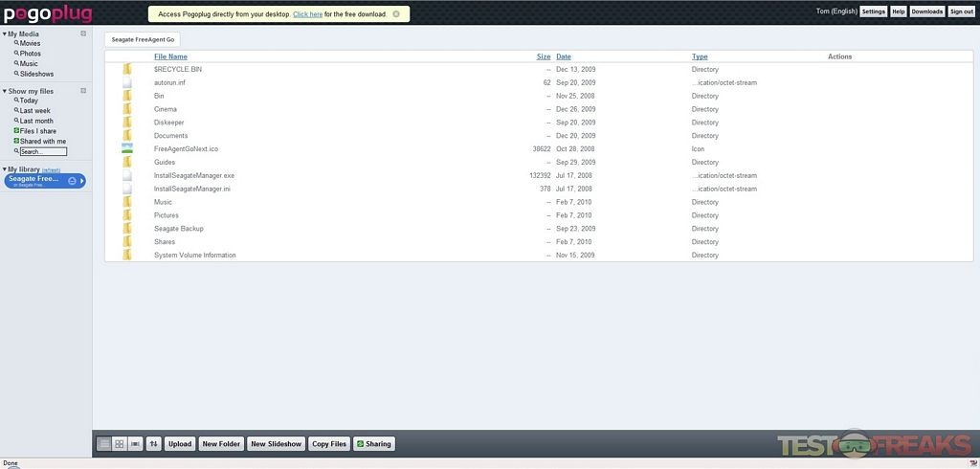Eject the Seagate FreeAgent drive
This screenshot has width=980, height=469.
tap(73, 181)
